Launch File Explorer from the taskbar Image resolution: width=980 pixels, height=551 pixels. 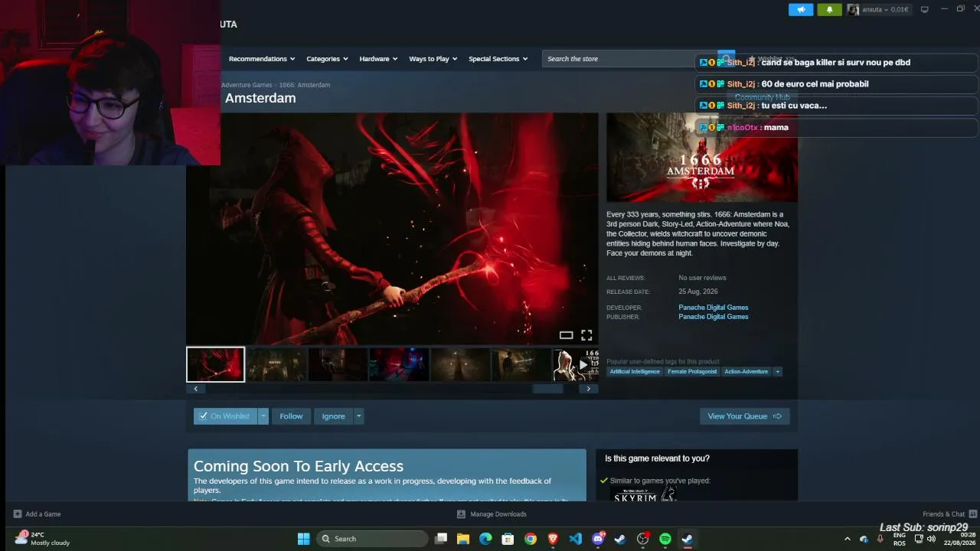click(x=463, y=539)
